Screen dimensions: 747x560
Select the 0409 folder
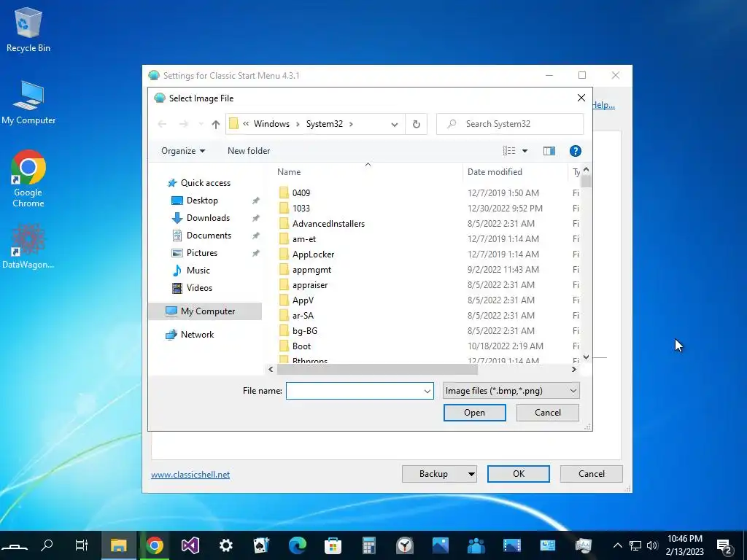tap(301, 192)
